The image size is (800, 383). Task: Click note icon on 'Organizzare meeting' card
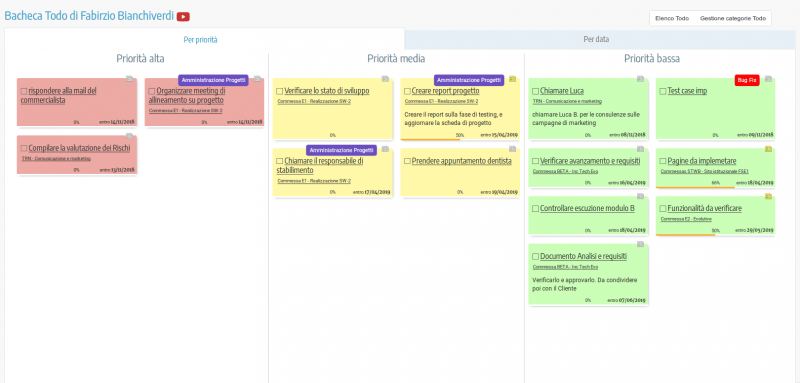point(258,79)
